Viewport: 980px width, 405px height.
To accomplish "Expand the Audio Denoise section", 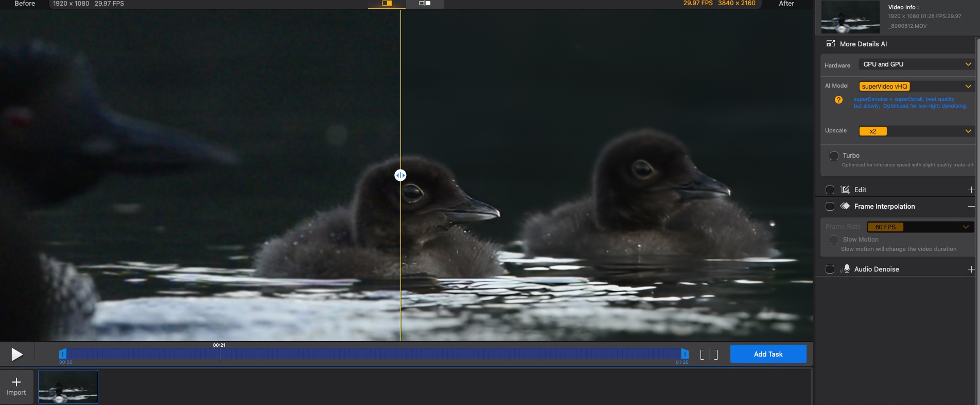I will click(971, 269).
